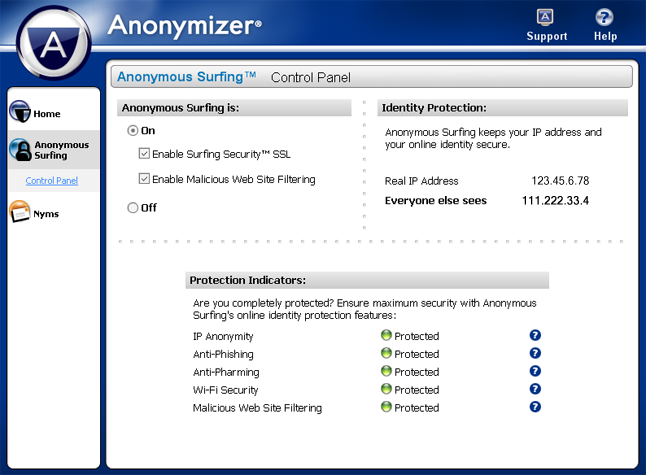Open help icon for Anti-Pharming

click(x=535, y=372)
